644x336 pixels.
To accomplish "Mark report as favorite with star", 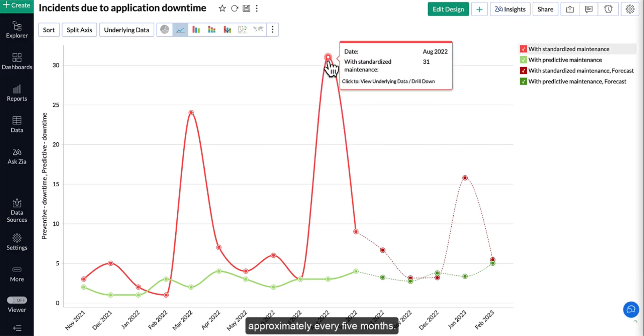I will [222, 9].
